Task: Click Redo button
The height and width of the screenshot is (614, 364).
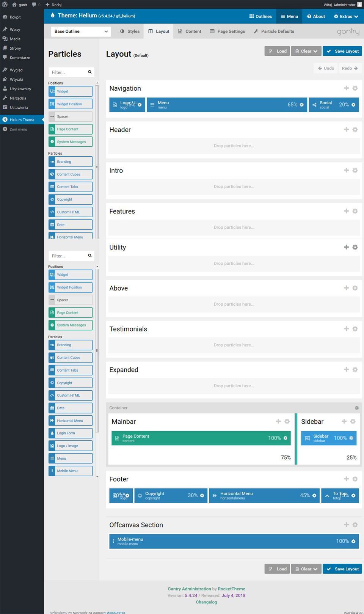Action: [350, 68]
